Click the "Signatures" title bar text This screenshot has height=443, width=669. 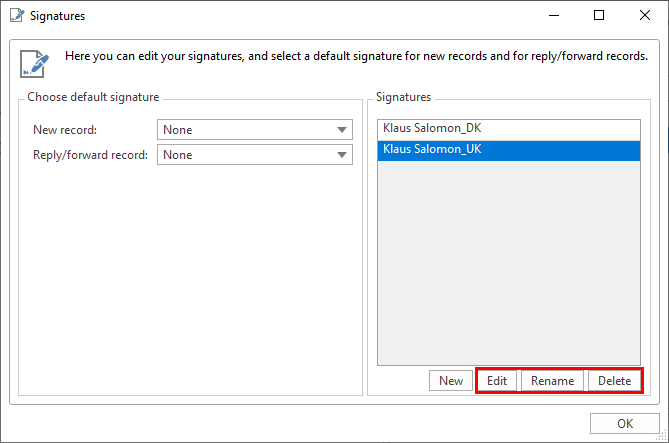pyautogui.click(x=58, y=16)
